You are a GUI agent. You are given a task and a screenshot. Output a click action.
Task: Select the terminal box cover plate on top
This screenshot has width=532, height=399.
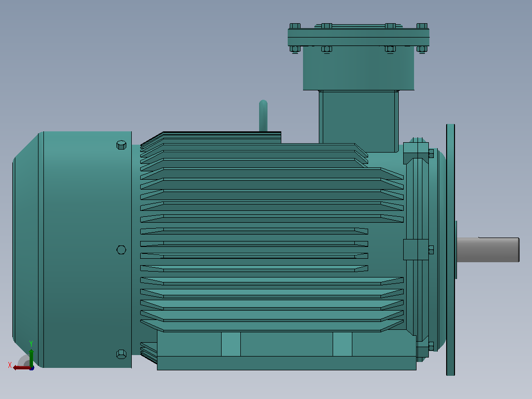tap(358, 37)
